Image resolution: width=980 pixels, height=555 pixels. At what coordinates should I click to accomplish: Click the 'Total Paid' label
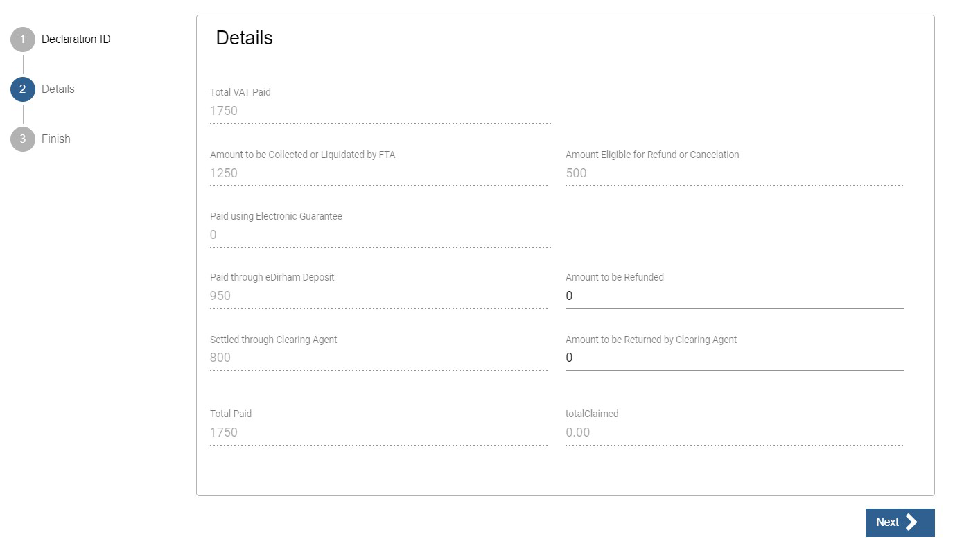[231, 414]
